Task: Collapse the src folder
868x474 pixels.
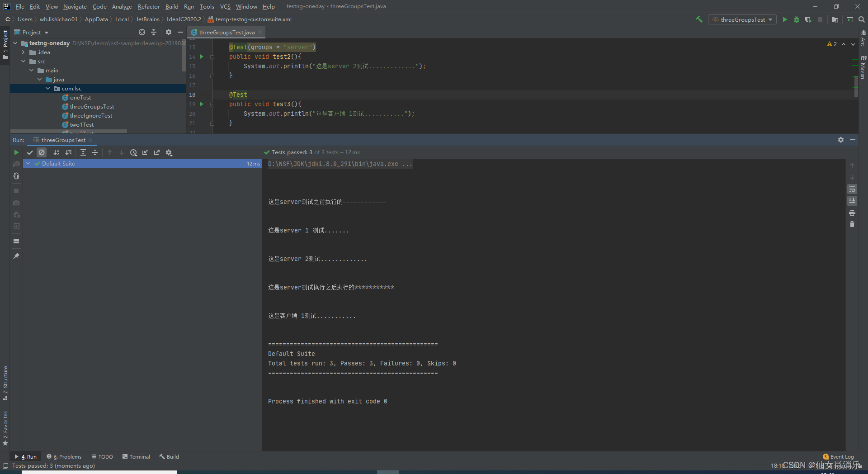Action: tap(24, 61)
